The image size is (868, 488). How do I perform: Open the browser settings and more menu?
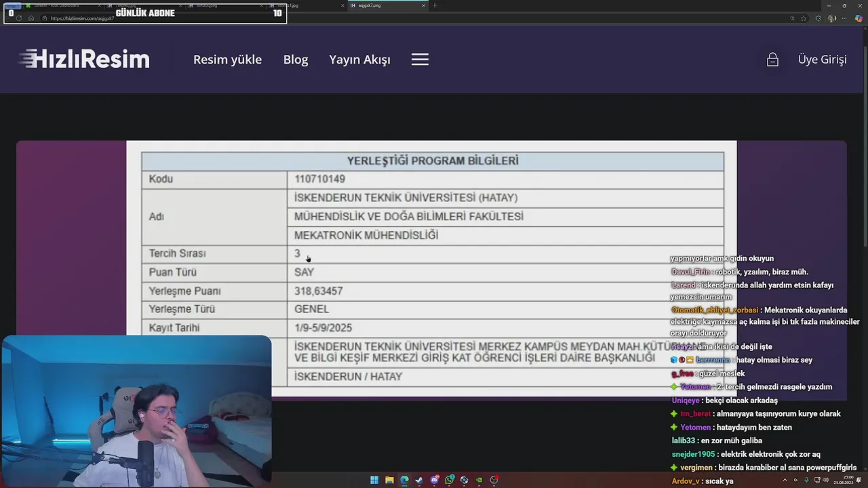click(844, 18)
